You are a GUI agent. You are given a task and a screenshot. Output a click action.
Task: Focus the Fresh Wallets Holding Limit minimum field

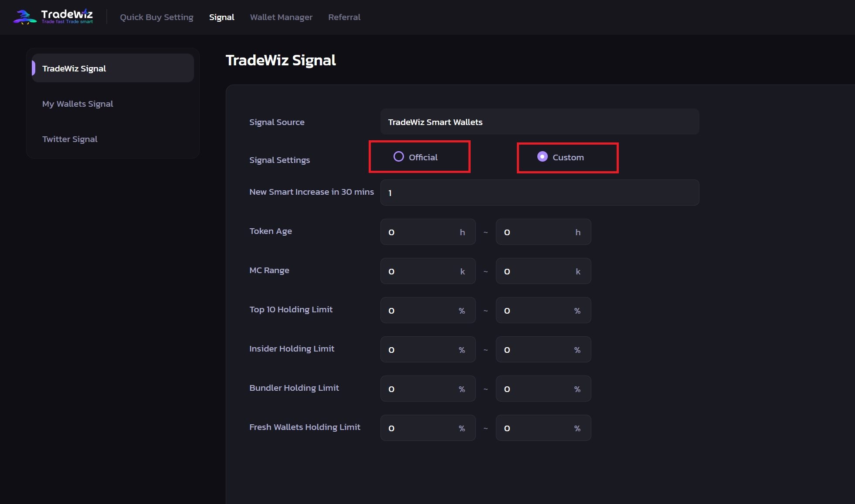(x=428, y=428)
